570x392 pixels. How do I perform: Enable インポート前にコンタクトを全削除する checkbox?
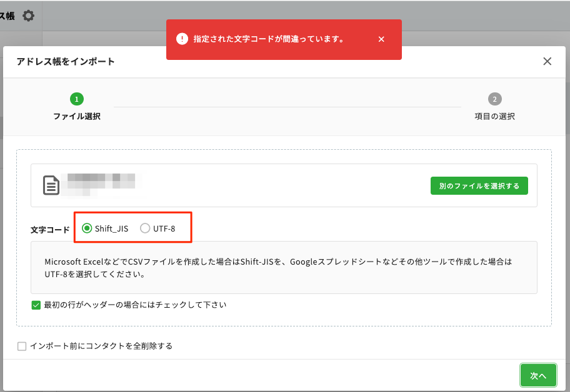coord(22,346)
